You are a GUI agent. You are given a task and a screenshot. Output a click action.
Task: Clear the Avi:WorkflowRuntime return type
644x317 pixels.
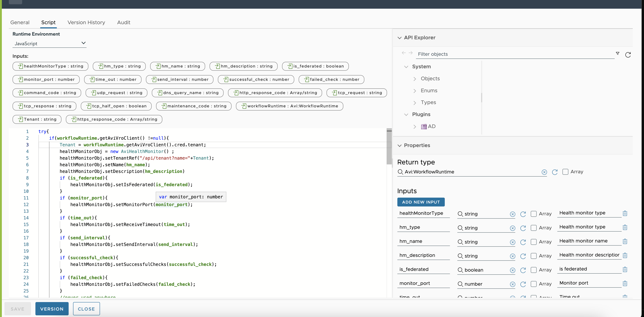544,172
